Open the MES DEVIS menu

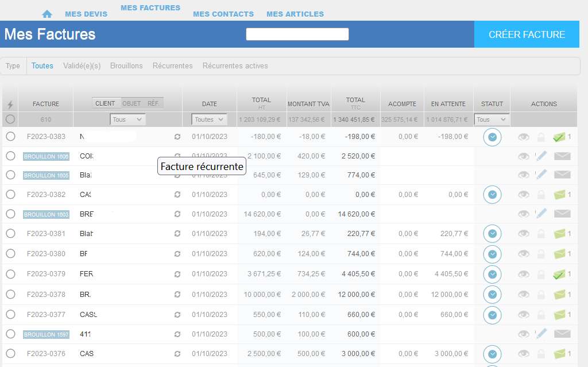[x=86, y=14]
